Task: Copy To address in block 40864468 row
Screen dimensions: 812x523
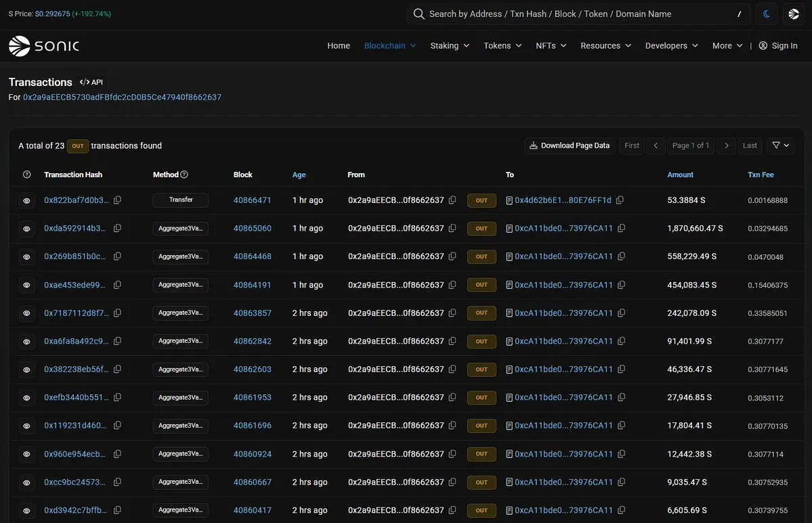Action: (x=622, y=256)
